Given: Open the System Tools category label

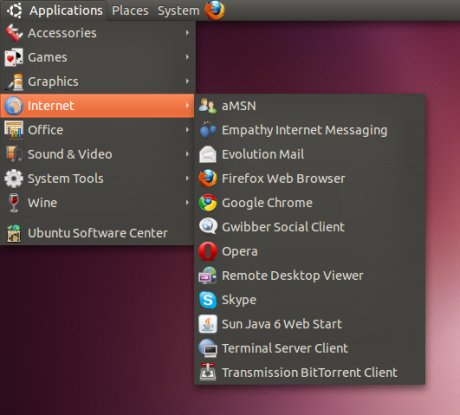Looking at the screenshot, I should coord(66,179).
